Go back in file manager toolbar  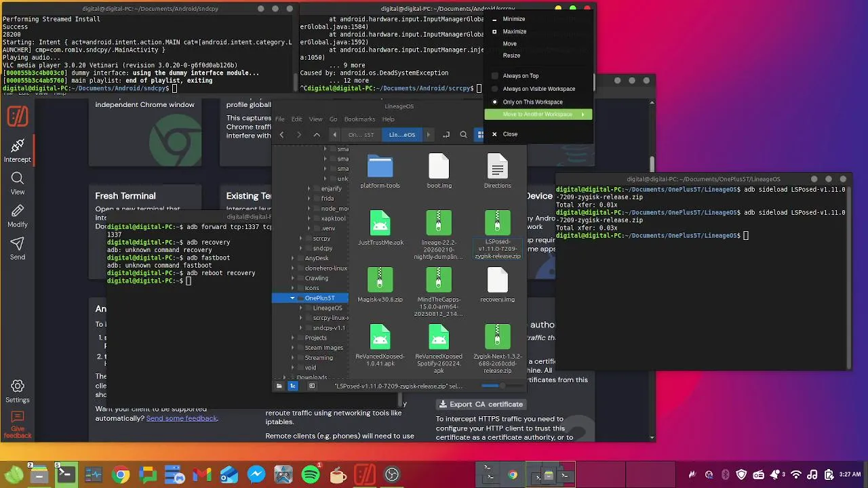(x=281, y=135)
